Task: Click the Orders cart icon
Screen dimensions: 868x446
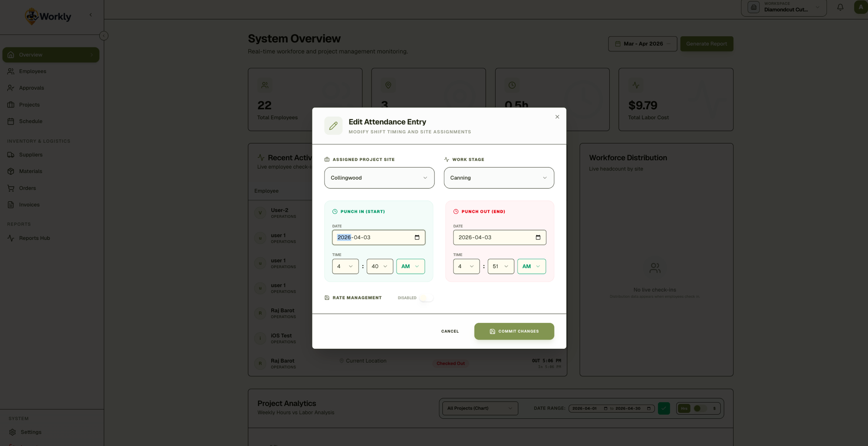Action: (11, 188)
